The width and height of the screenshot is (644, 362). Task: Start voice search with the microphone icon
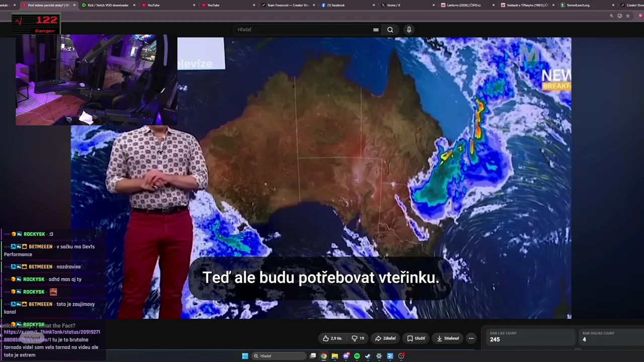coord(409,30)
